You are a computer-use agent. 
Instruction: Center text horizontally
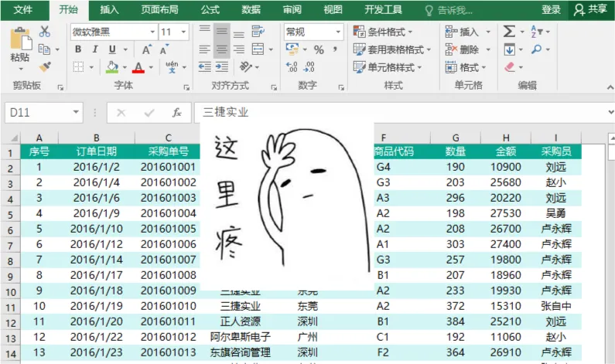click(222, 49)
